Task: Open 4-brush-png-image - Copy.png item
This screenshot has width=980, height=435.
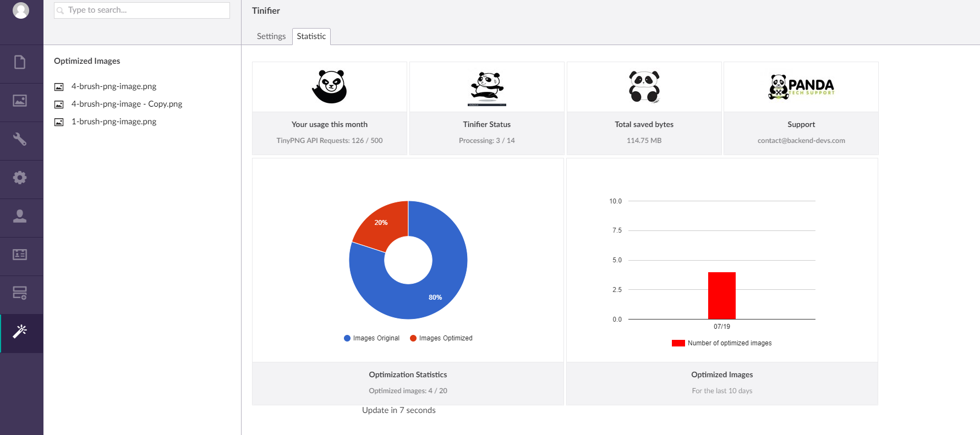Action: (127, 104)
